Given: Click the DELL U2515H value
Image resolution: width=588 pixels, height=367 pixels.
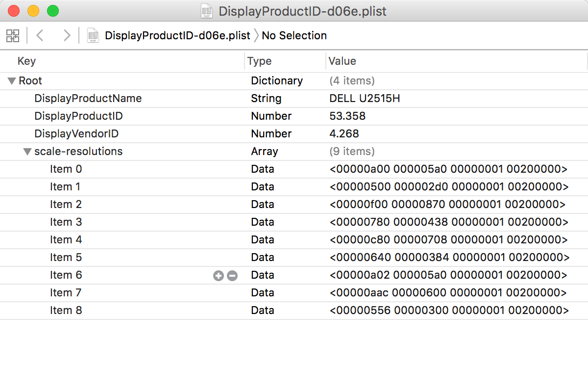Looking at the screenshot, I should click(x=365, y=99).
